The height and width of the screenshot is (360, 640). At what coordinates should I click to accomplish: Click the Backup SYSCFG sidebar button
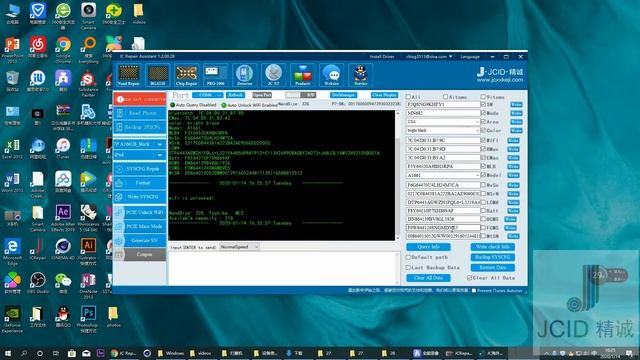(140, 127)
